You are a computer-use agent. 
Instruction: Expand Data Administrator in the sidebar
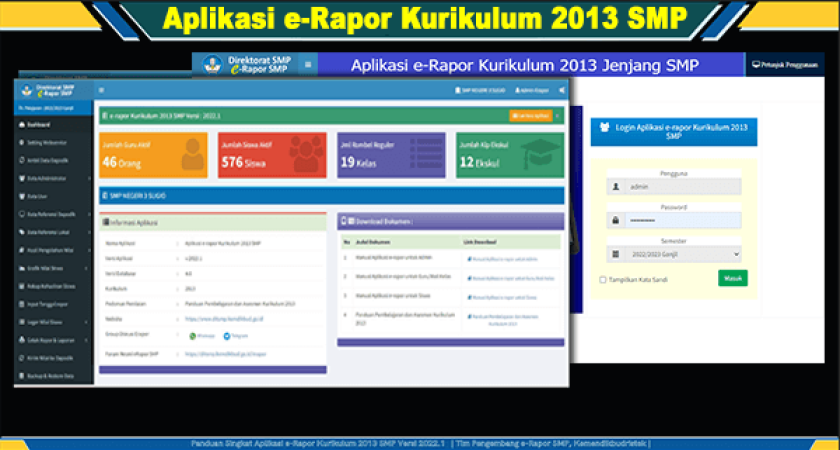pos(52,178)
